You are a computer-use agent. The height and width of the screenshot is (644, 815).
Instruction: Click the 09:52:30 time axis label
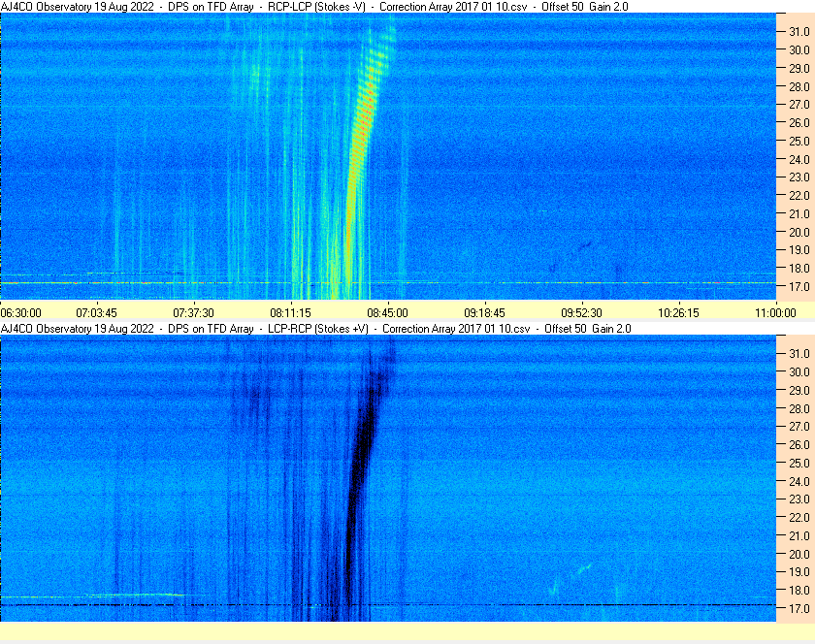(581, 313)
